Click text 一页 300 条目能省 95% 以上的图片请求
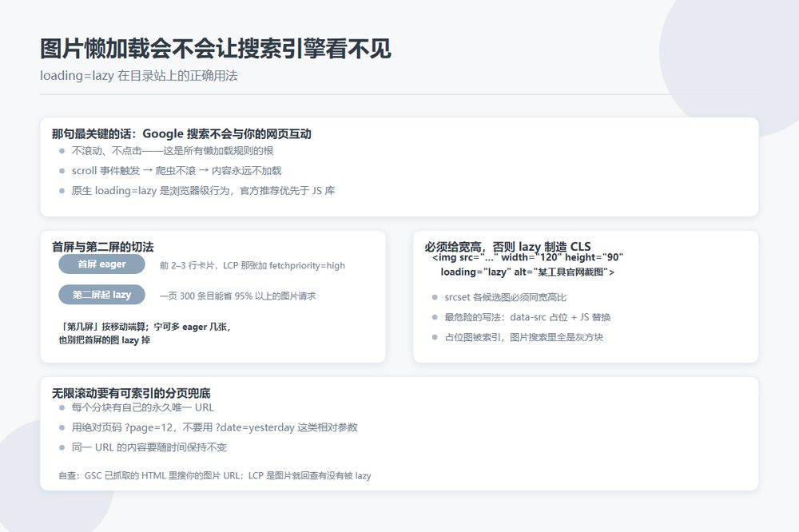799x532 pixels. point(237,296)
